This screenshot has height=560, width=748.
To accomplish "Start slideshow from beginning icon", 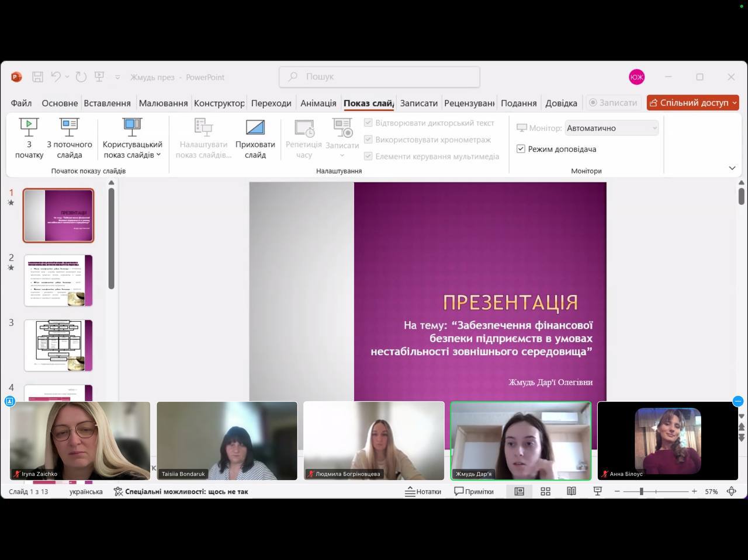I will [29, 127].
